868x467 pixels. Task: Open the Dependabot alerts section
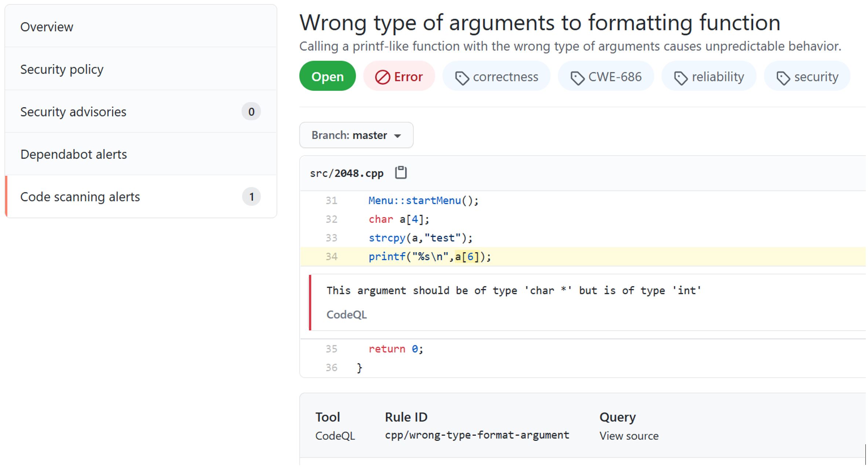point(73,154)
